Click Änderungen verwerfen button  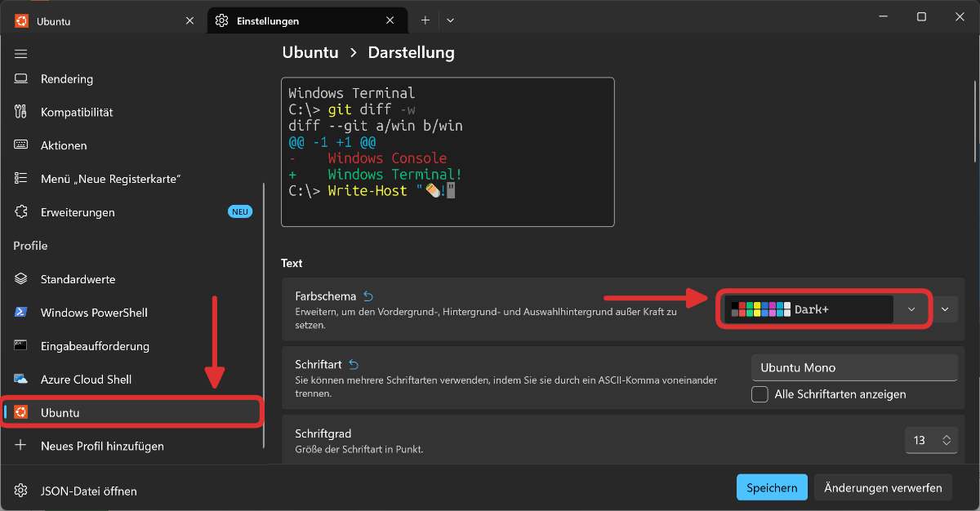click(x=883, y=487)
